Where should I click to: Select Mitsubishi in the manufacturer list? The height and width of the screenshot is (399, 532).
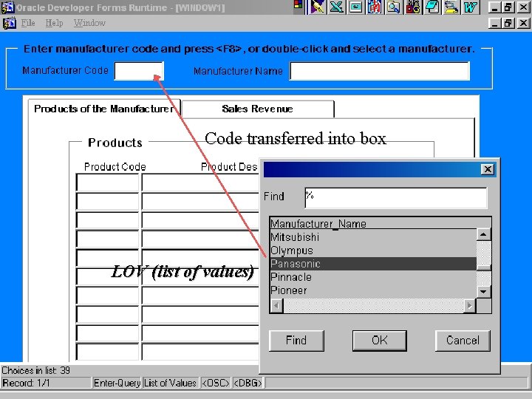point(373,237)
